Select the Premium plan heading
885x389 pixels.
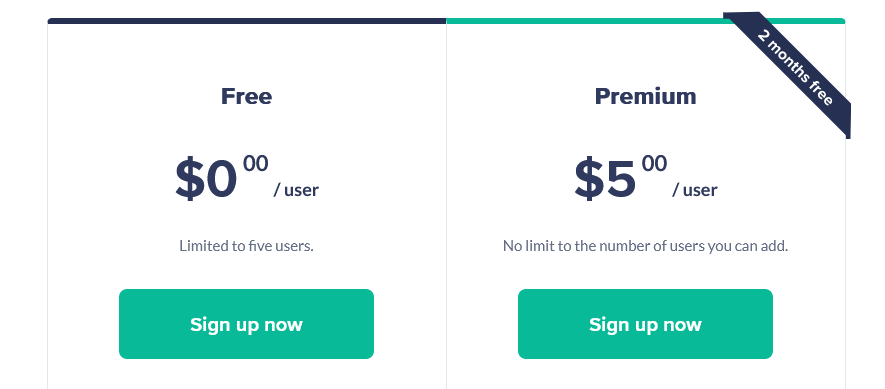click(645, 96)
